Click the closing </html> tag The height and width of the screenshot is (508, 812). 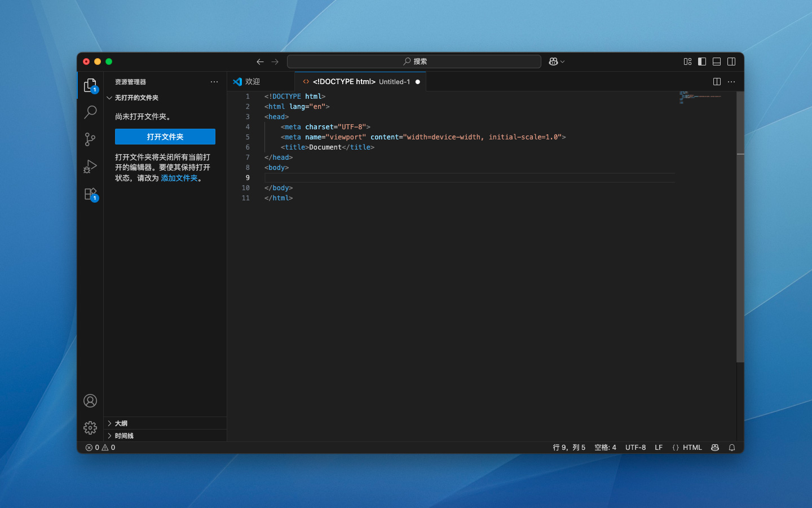pos(279,198)
